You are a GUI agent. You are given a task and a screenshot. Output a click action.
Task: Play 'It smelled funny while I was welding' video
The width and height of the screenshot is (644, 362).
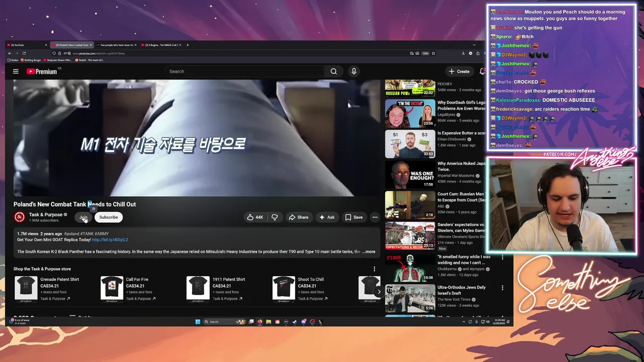pos(410,267)
